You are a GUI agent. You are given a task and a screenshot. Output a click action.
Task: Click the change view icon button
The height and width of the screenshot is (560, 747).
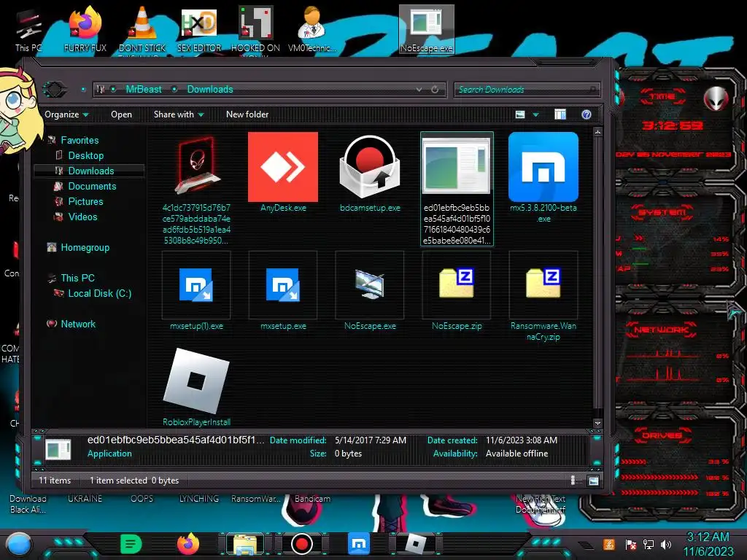(x=520, y=114)
